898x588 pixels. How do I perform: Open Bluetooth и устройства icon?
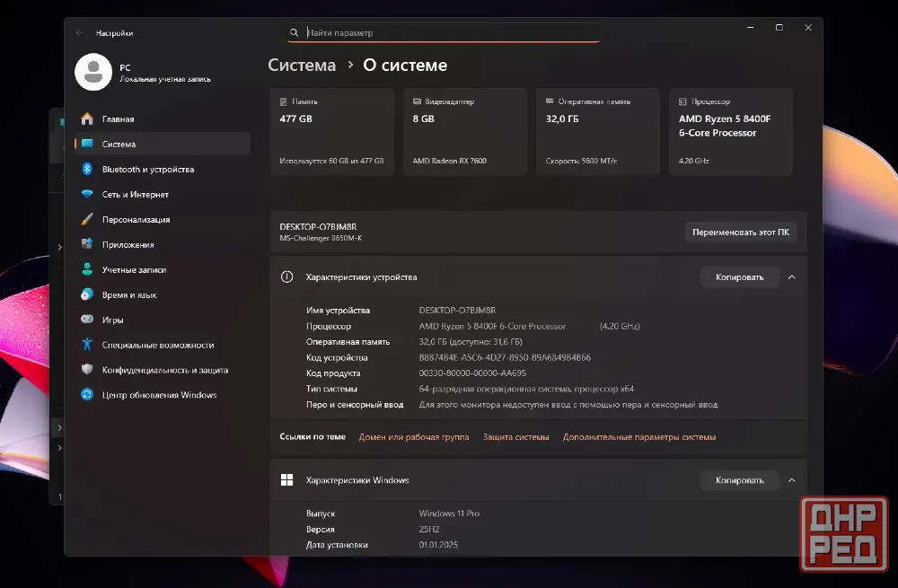(87, 169)
